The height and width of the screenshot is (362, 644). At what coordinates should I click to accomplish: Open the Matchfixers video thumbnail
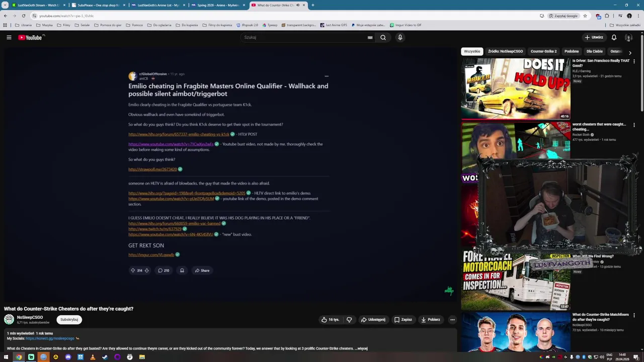tap(516, 332)
